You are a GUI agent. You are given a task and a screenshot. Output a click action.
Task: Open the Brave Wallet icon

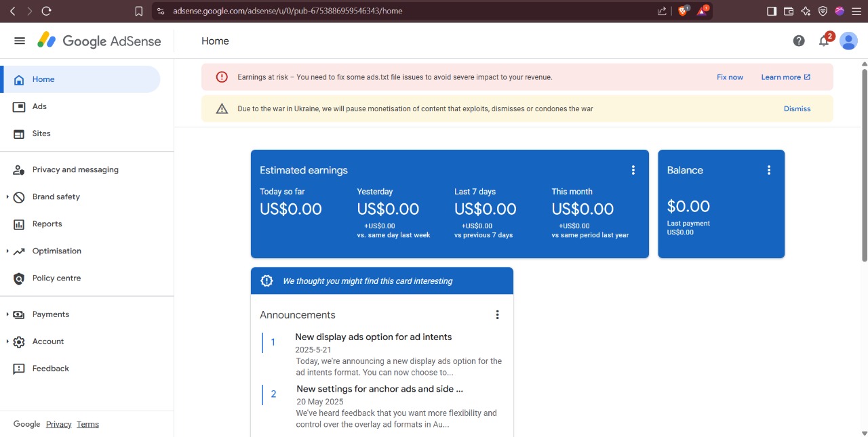click(x=789, y=11)
